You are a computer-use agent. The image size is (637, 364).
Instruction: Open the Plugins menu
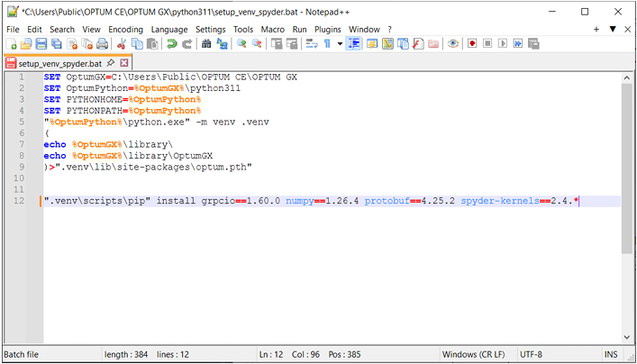(x=328, y=29)
